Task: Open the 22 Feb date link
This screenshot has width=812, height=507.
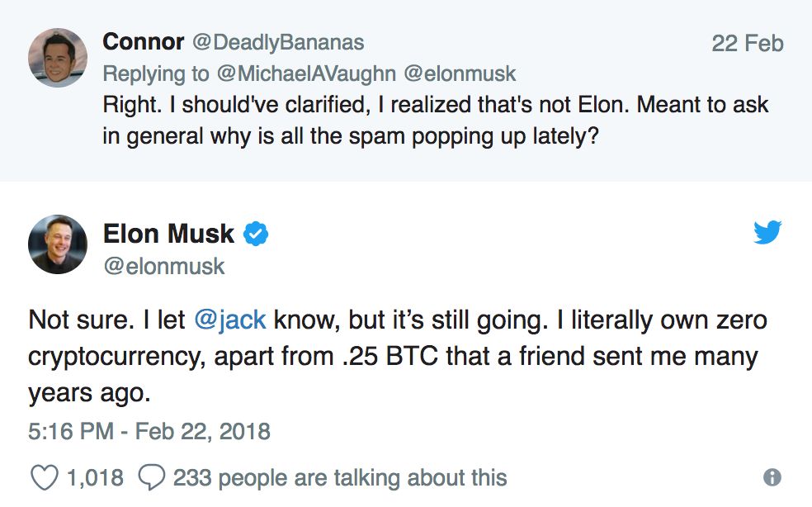Action: [x=747, y=42]
